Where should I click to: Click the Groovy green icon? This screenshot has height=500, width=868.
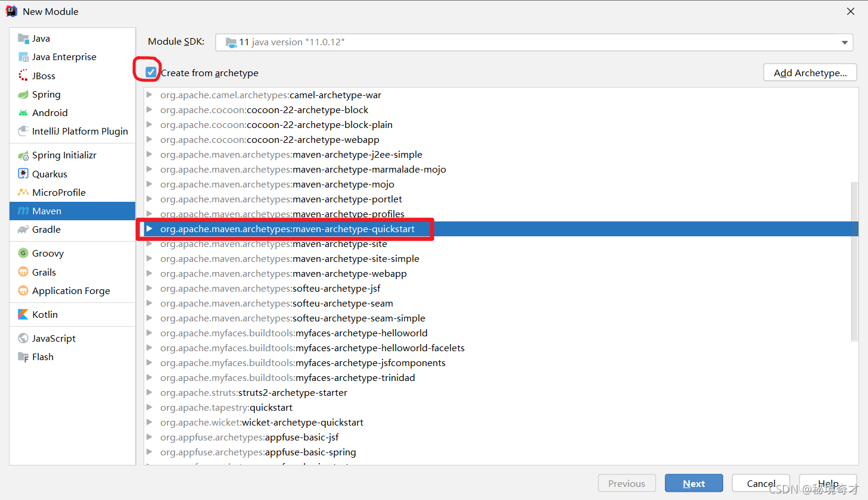tap(23, 253)
